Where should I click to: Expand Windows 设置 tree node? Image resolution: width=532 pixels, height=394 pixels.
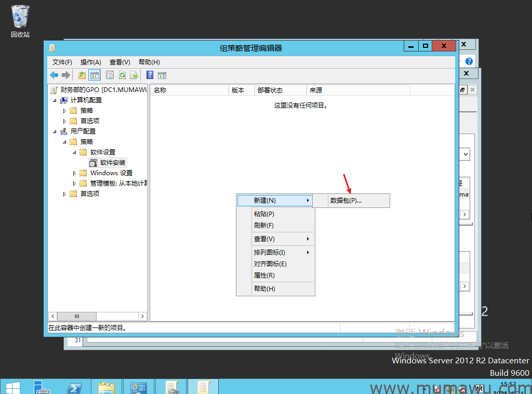[74, 173]
